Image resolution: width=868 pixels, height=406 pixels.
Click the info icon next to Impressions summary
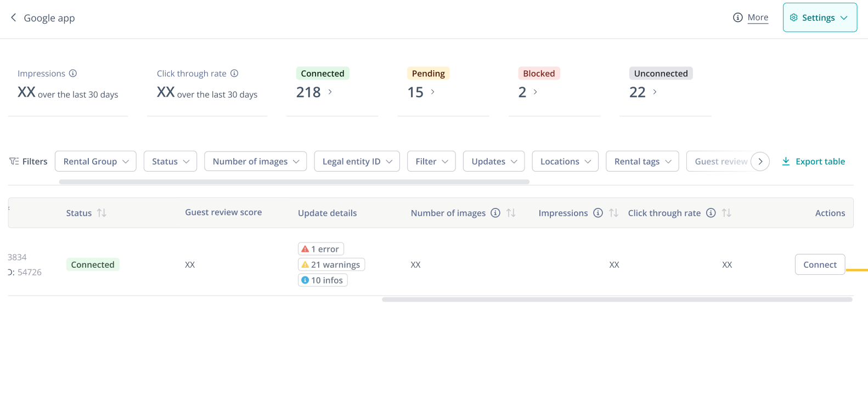coord(73,74)
